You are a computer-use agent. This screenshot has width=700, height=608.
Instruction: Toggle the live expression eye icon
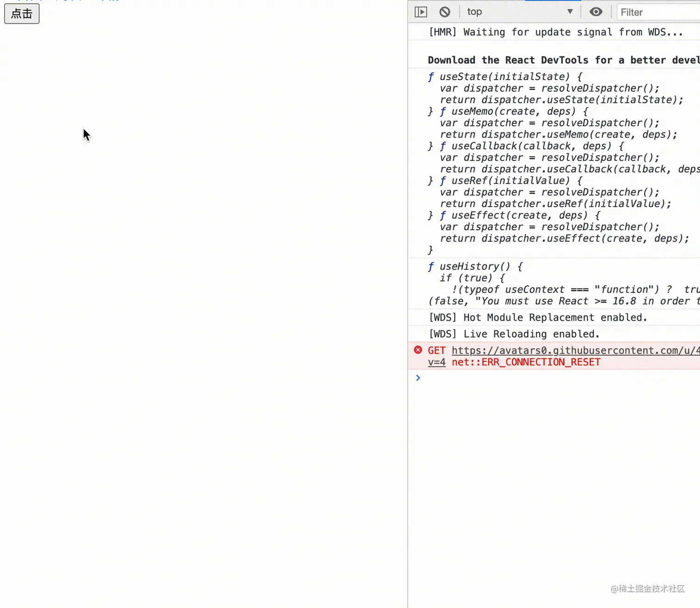[596, 12]
